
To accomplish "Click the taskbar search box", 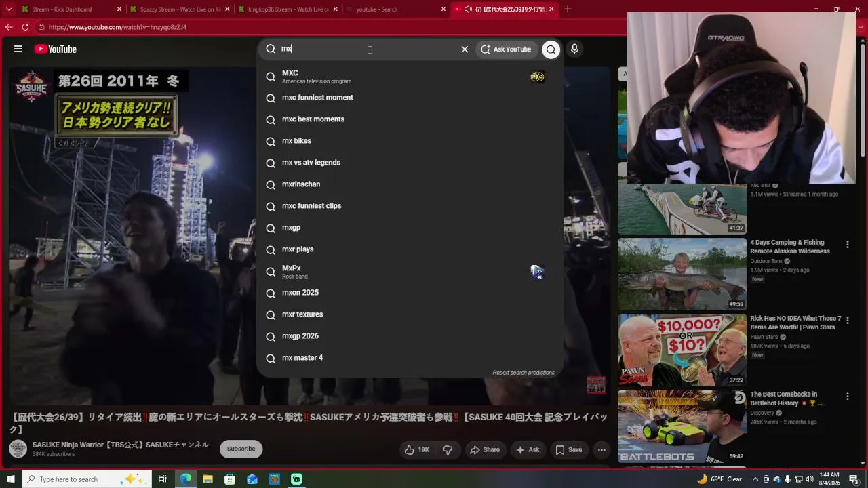I will [88, 479].
